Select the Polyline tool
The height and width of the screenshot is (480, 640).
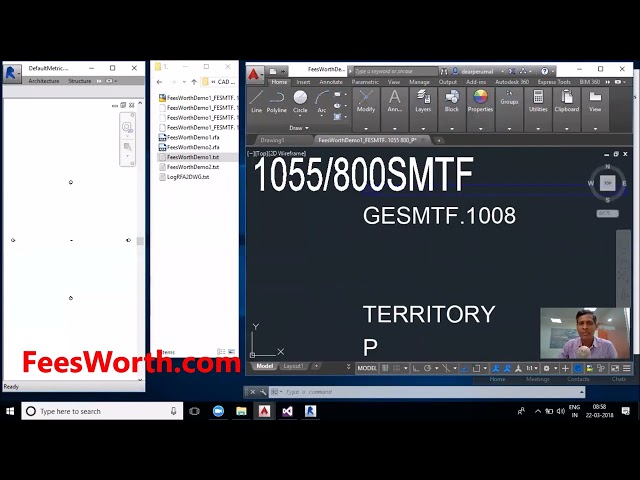point(276,101)
